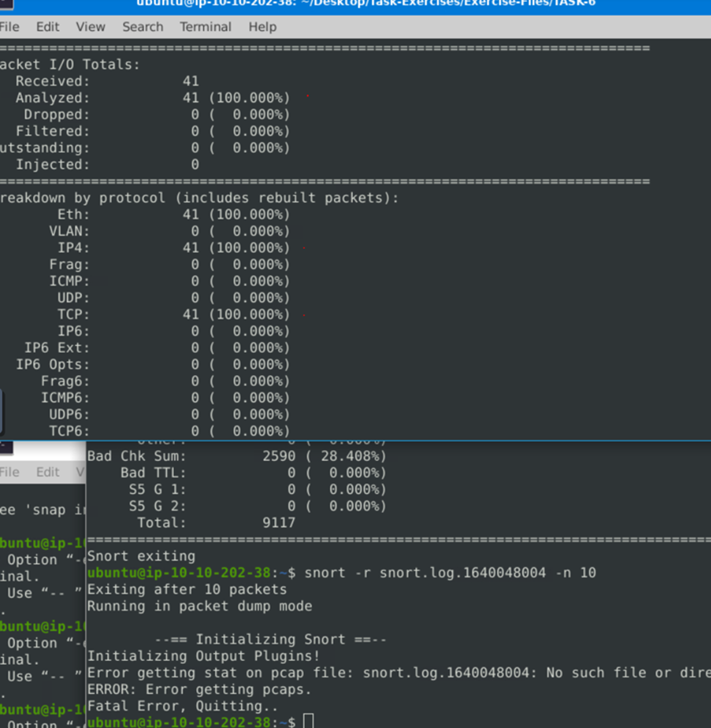711x728 pixels.
Task: Click the 'IP6: 0' line
Action: click(173, 331)
